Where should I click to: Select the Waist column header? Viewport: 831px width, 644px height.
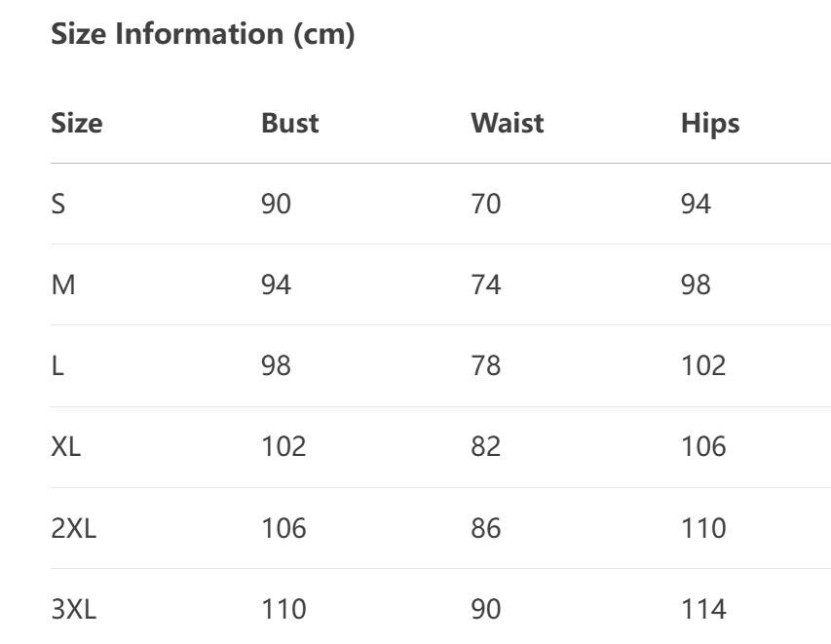click(508, 123)
